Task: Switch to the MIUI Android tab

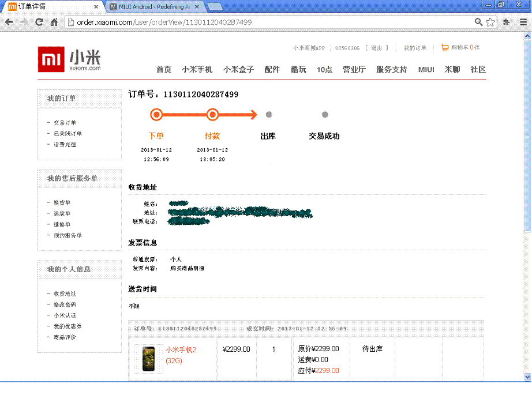Action: coord(155,6)
